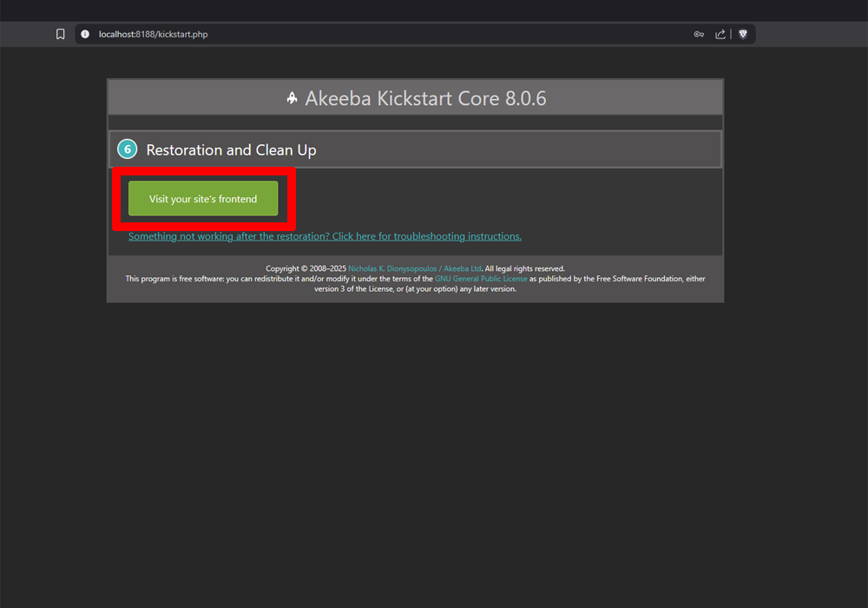Enable site permissions via the info icon

84,34
